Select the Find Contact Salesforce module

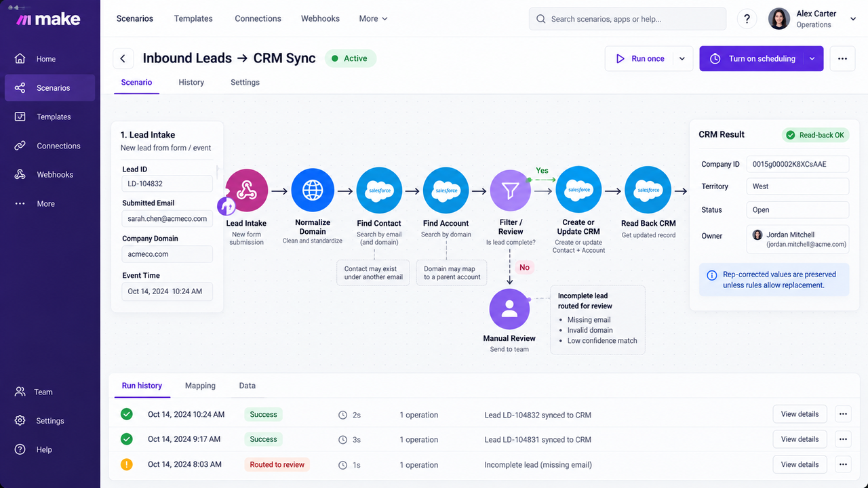tap(379, 190)
